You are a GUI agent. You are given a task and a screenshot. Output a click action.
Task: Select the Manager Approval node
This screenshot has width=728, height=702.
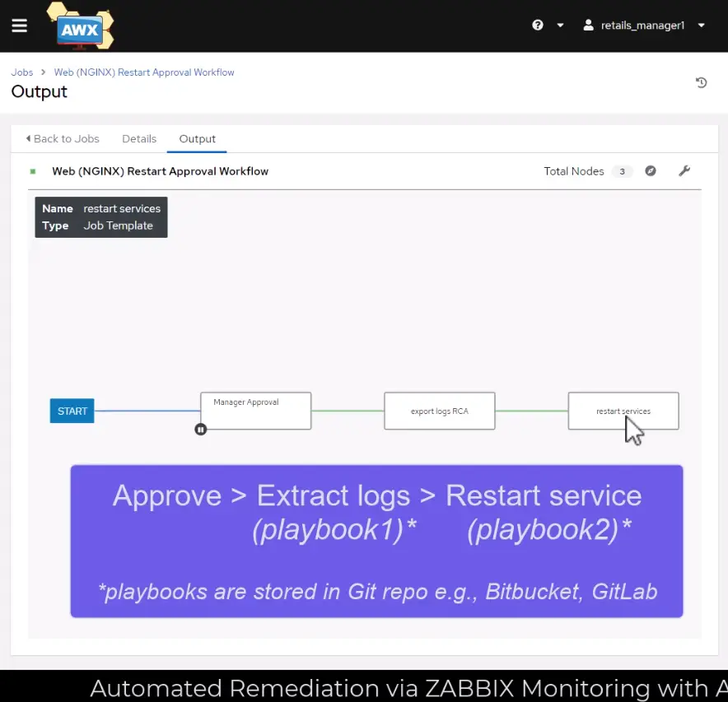coord(256,411)
